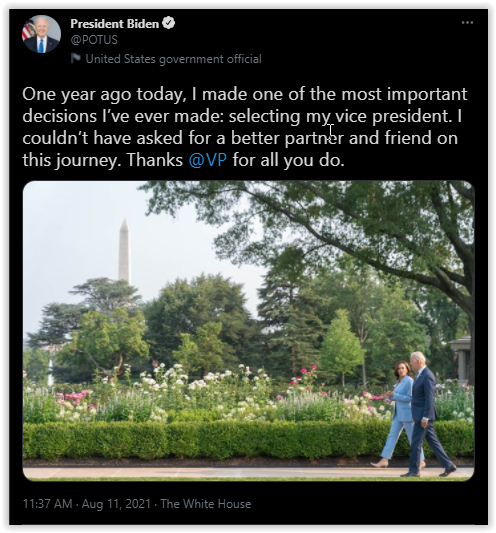Screen dimensions: 496x533
Task: Click the flag icon beside government official label
Action: click(75, 58)
